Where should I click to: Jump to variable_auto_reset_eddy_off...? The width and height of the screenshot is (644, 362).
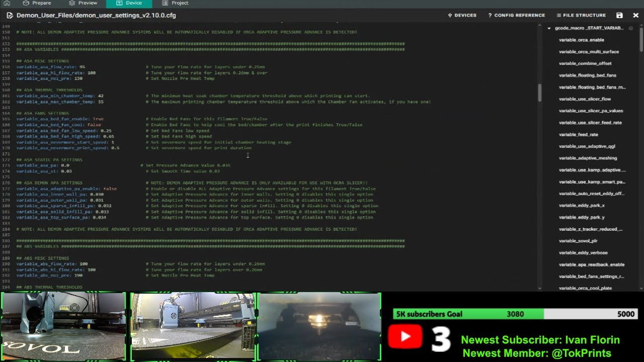coord(591,194)
